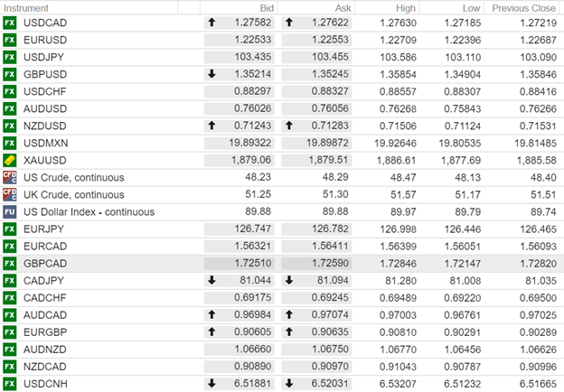Sort by the Instrument column header

(x=25, y=7)
